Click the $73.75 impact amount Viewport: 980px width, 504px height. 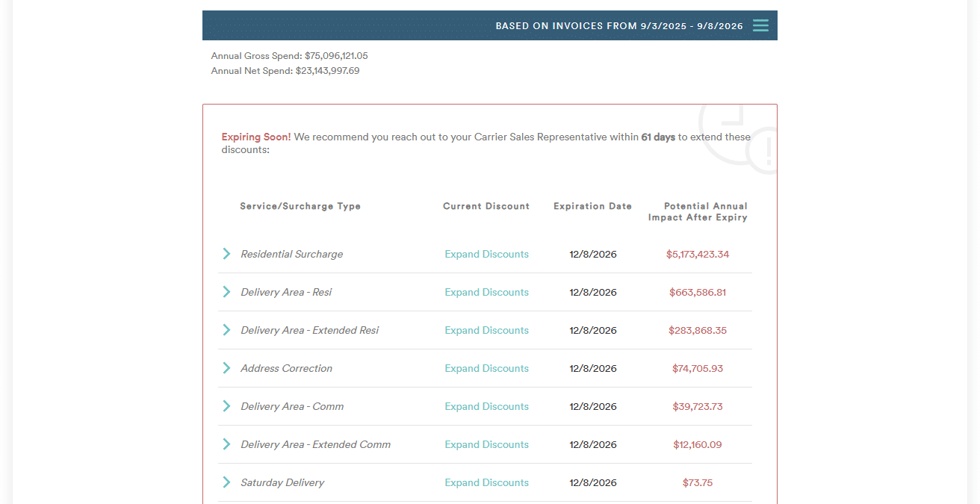[x=698, y=482]
